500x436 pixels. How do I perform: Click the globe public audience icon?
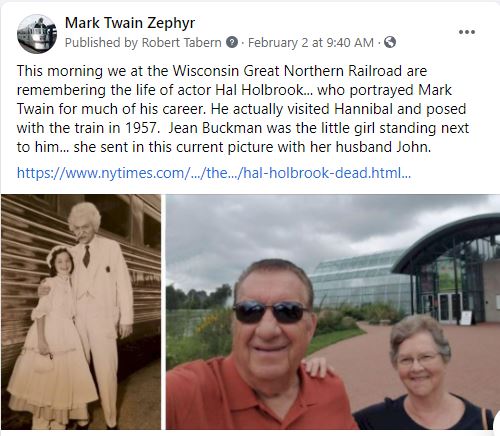[390, 42]
